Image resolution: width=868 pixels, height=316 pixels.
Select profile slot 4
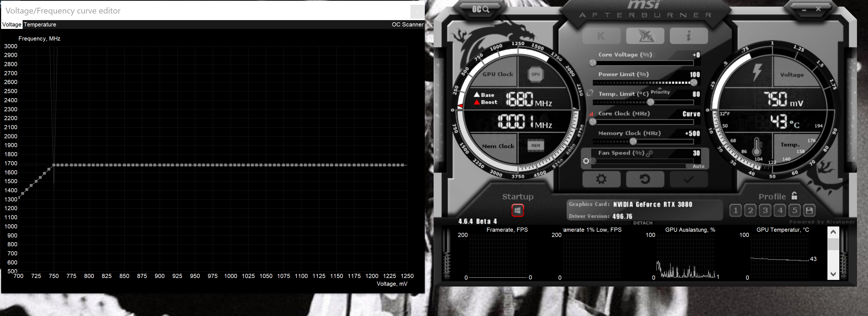(x=780, y=211)
